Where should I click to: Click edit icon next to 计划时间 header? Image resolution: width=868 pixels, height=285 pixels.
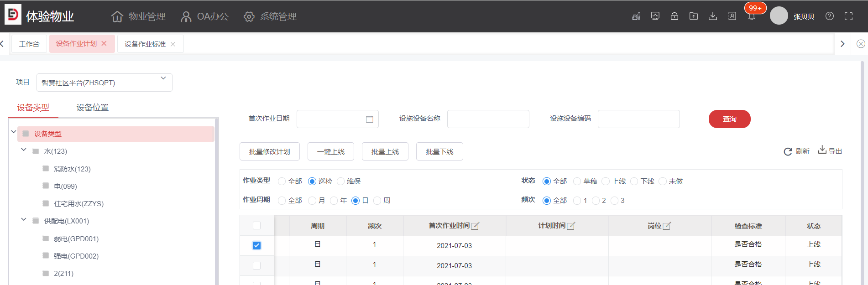[571, 226]
